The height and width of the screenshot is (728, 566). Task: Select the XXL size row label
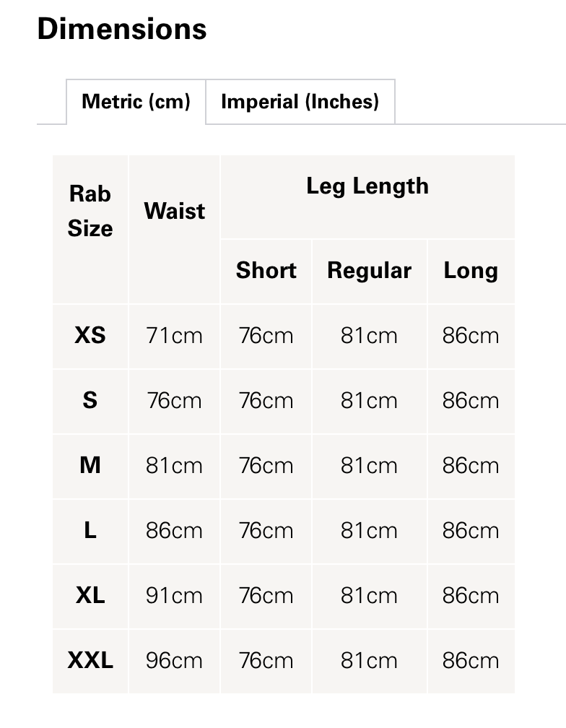(x=90, y=660)
